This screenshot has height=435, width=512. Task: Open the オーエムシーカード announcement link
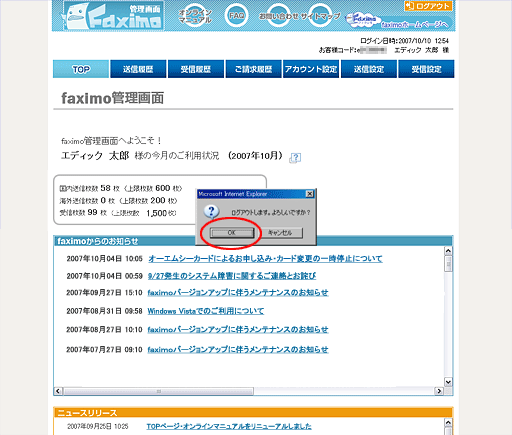265,258
